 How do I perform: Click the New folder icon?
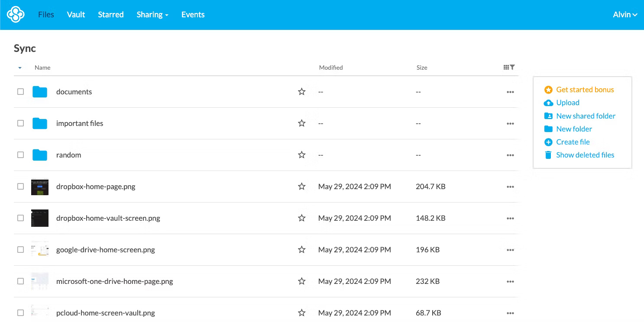point(548,129)
